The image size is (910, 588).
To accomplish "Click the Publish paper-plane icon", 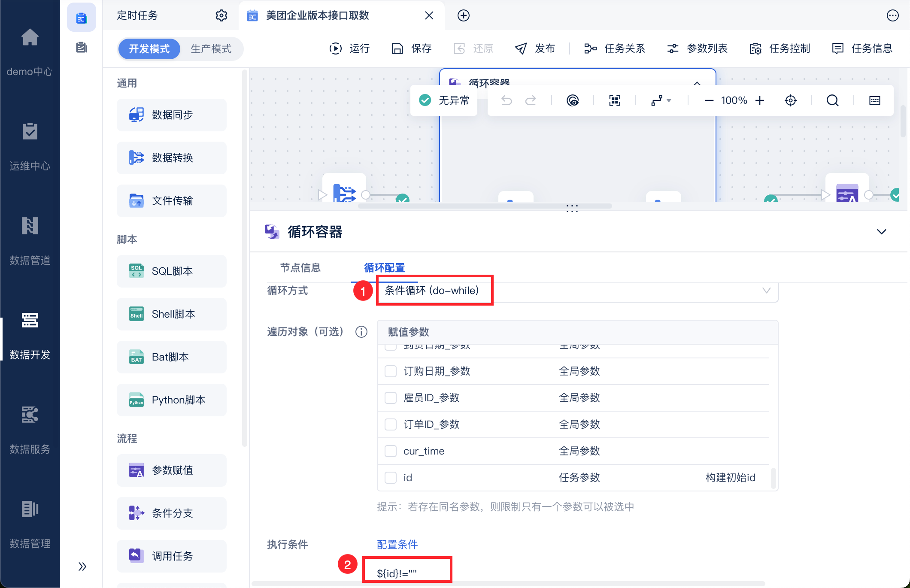I will (521, 48).
